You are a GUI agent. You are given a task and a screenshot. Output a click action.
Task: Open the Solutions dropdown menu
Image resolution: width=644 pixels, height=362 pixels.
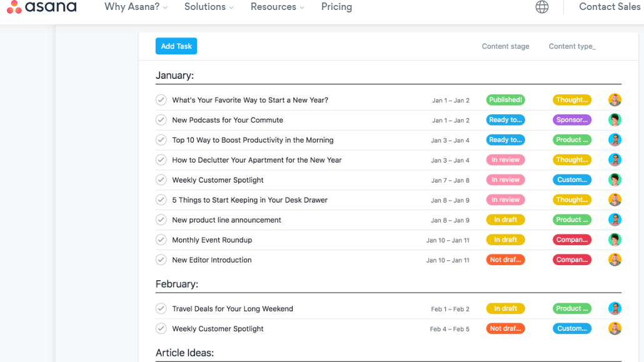tap(209, 7)
